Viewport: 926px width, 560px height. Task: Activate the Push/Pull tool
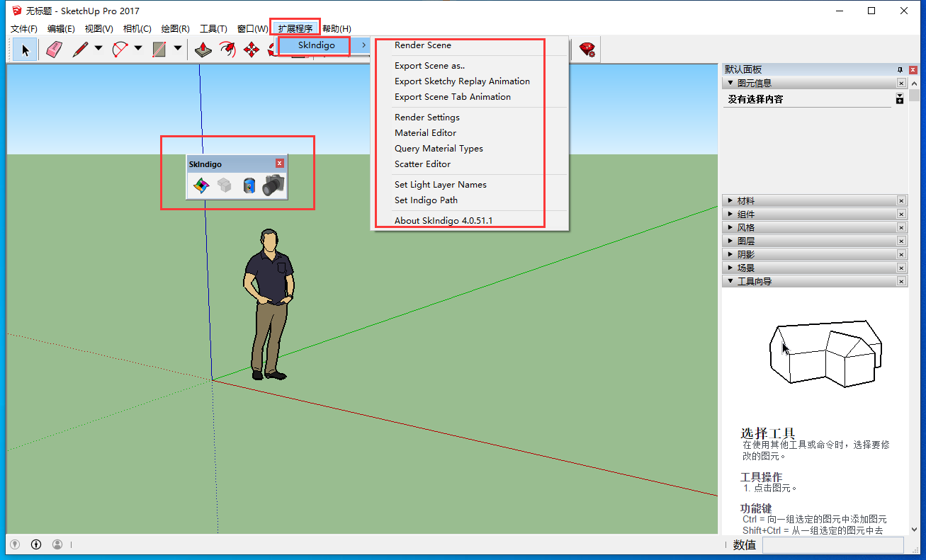[x=203, y=50]
